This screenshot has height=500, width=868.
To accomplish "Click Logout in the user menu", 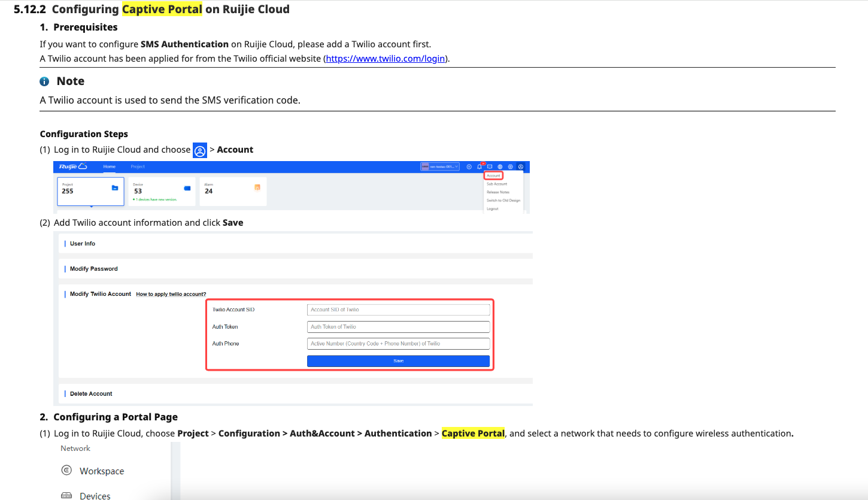I will click(x=493, y=208).
